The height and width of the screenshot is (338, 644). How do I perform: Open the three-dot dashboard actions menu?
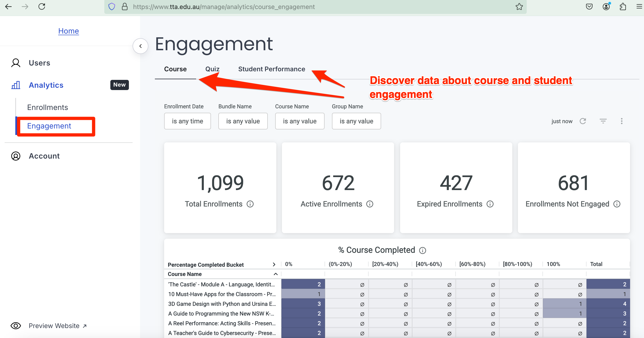(x=622, y=121)
